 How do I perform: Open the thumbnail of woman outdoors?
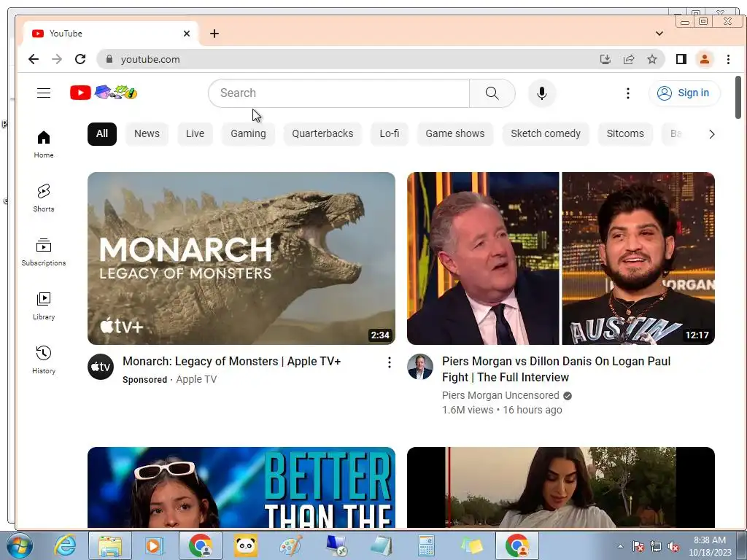561,487
